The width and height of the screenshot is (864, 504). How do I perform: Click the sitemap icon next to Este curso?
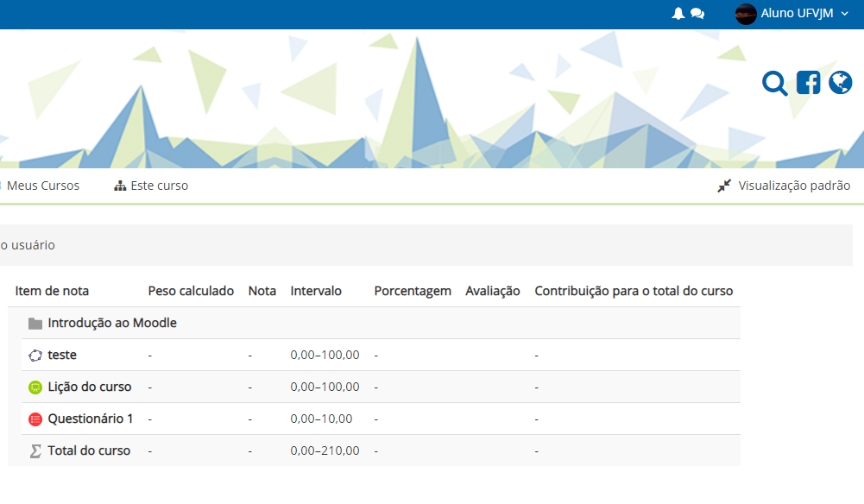(120, 185)
